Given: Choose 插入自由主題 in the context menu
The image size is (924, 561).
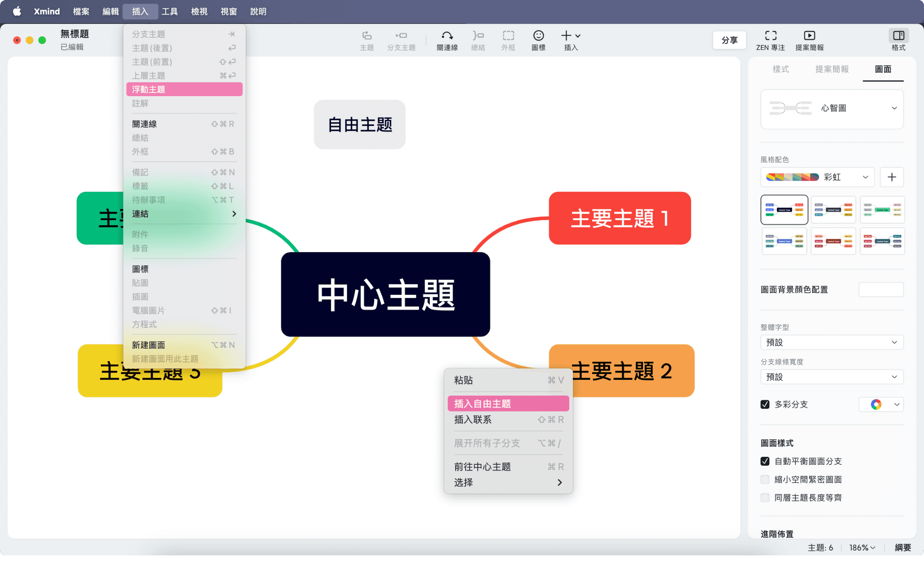Looking at the screenshot, I should pos(508,403).
